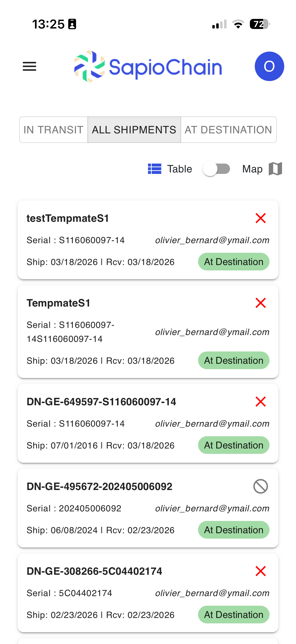Click the red X on TempmateS1 card

(260, 303)
